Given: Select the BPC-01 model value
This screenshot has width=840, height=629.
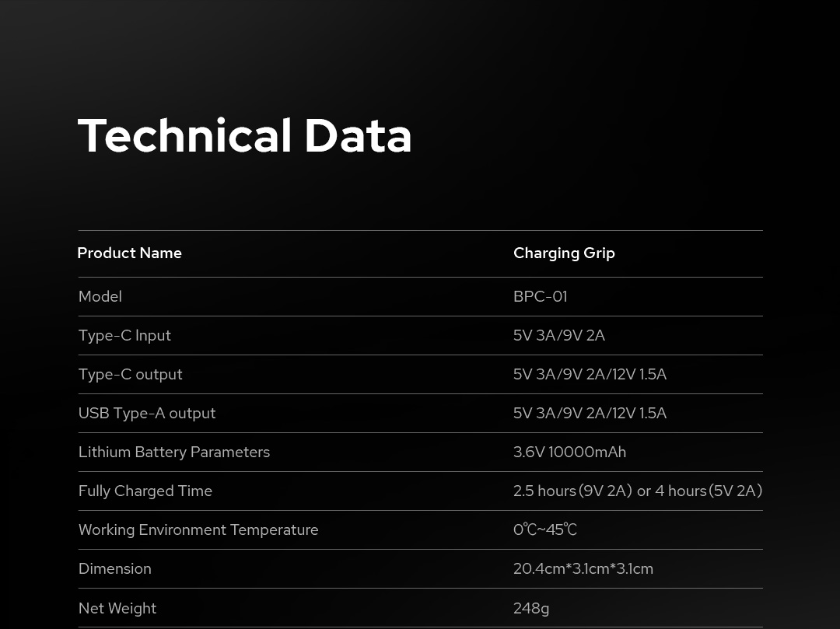Looking at the screenshot, I should (540, 297).
